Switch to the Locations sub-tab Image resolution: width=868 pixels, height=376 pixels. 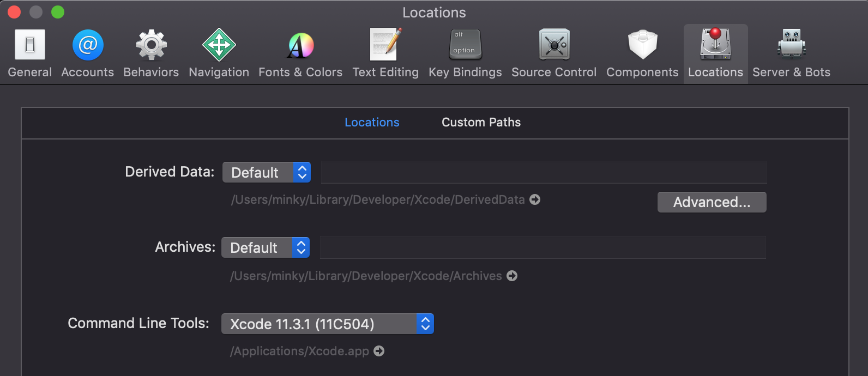pos(372,123)
